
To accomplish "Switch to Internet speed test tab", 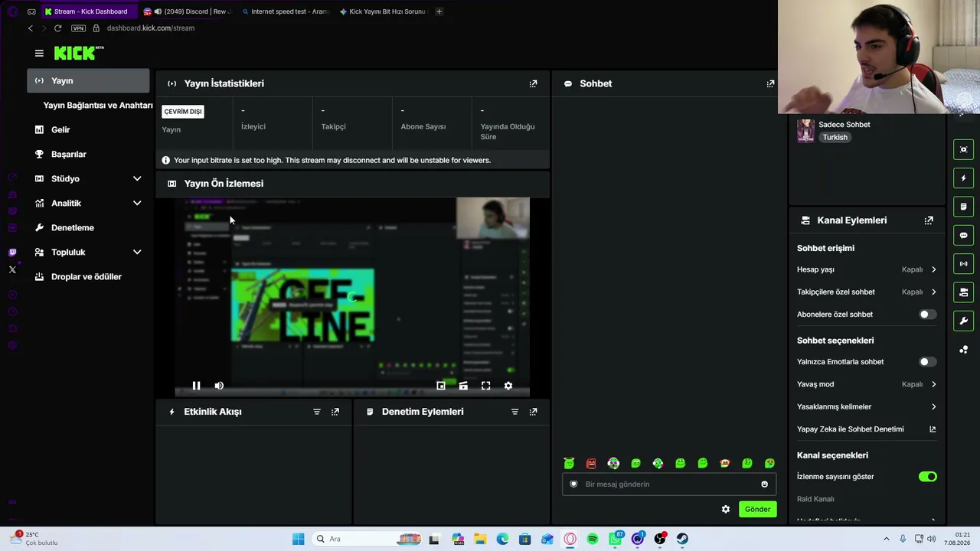I will tap(285, 11).
